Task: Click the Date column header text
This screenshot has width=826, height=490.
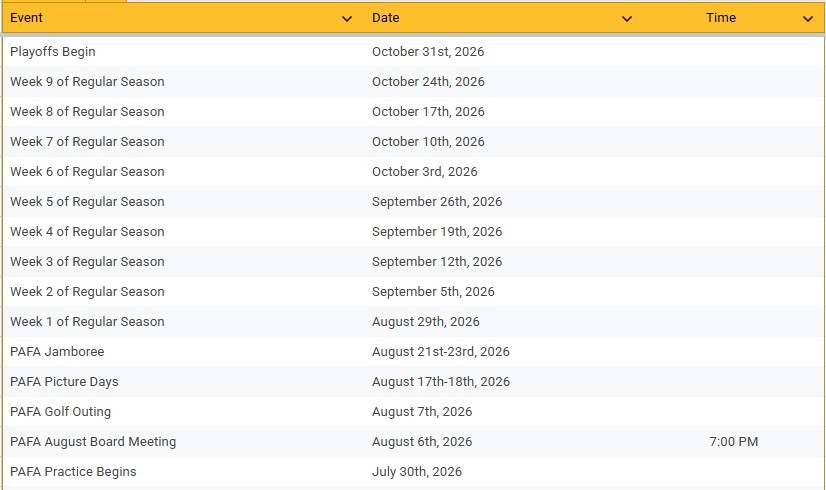Action: pyautogui.click(x=385, y=18)
